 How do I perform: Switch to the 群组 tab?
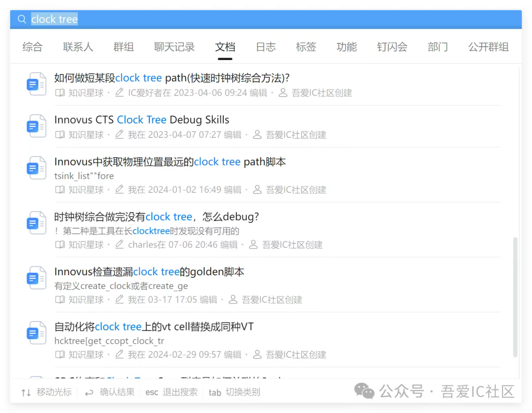pos(124,47)
